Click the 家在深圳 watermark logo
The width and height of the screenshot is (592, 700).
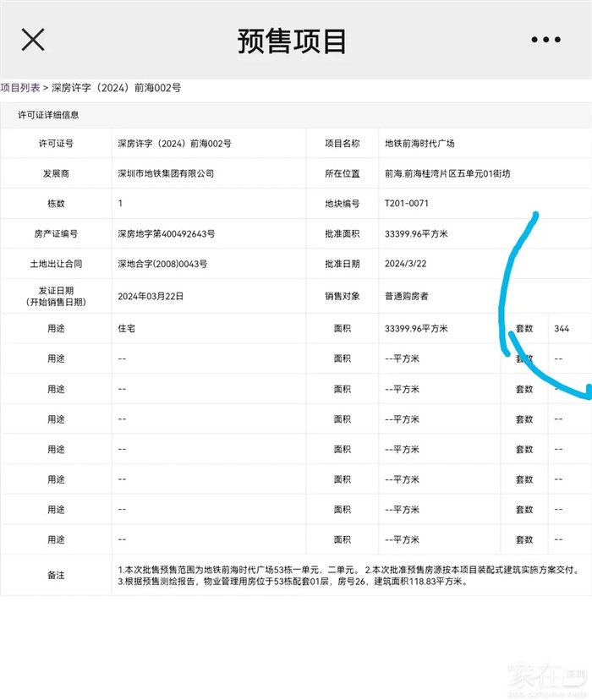(x=547, y=676)
